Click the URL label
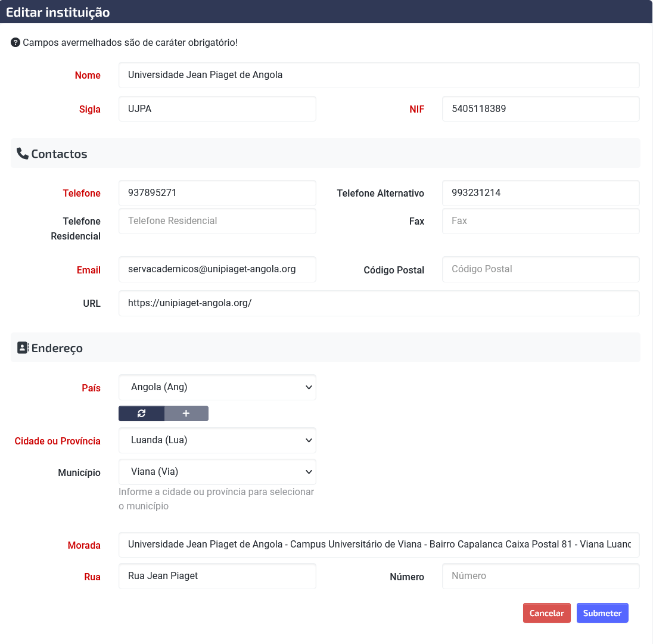Viewport: 653px width, 644px height. pos(92,303)
